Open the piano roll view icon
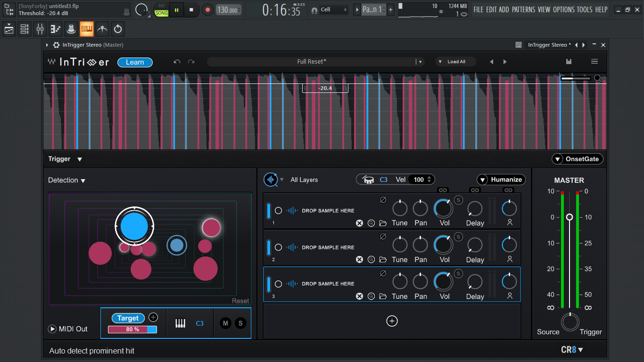The image size is (644, 362). 56,29
